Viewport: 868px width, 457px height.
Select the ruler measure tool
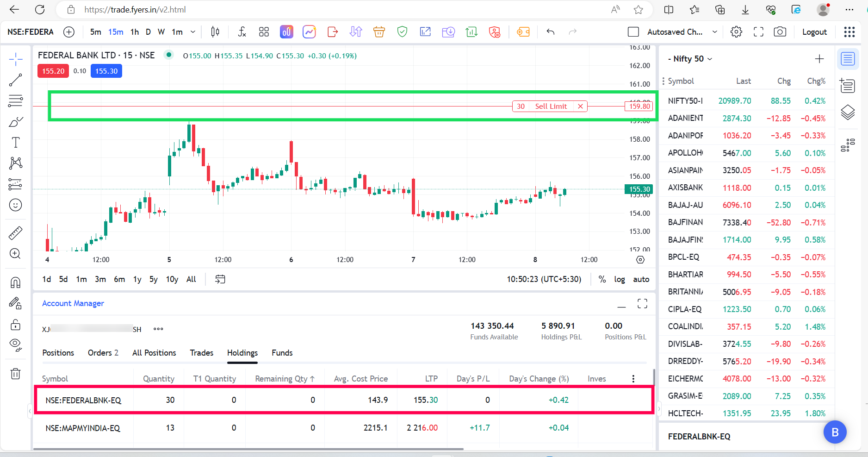coord(16,233)
